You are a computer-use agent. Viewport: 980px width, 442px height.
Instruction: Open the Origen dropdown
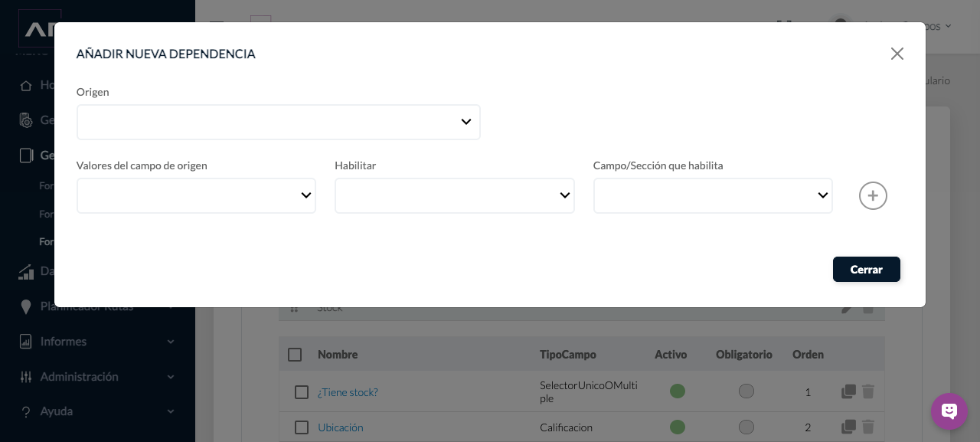pyautogui.click(x=279, y=123)
